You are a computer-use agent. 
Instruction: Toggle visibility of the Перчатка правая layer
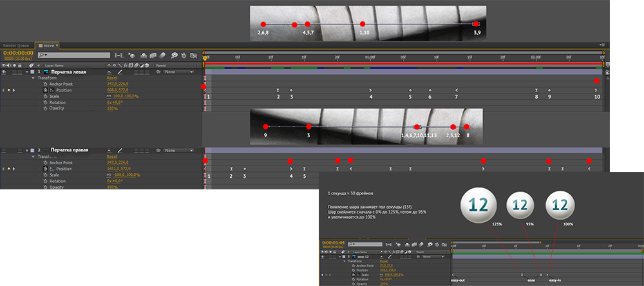[5, 150]
